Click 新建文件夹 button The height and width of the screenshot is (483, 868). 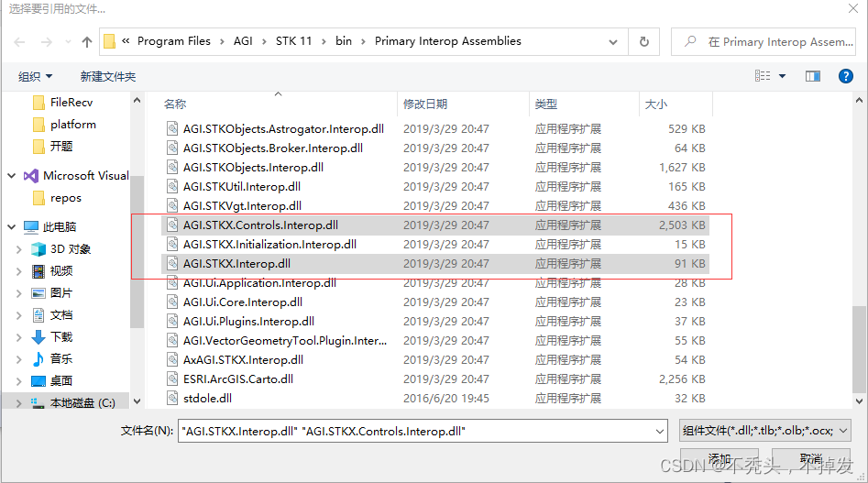click(108, 76)
